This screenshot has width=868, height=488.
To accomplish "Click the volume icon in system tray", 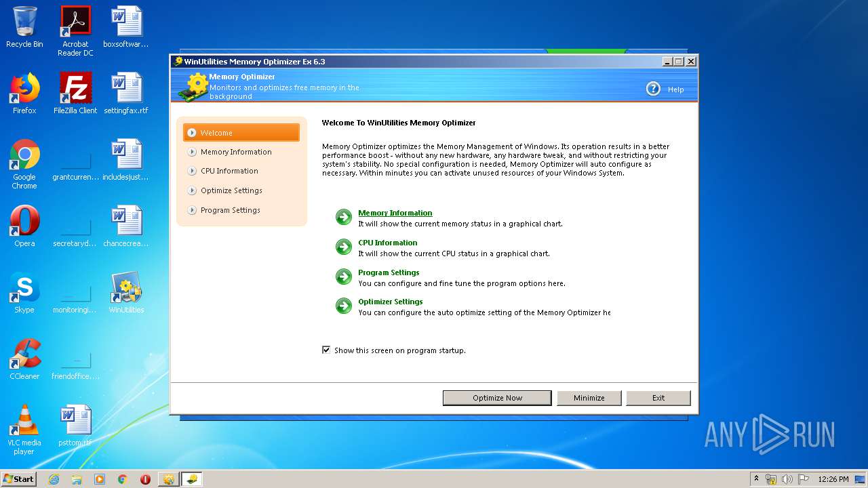I will click(x=787, y=479).
